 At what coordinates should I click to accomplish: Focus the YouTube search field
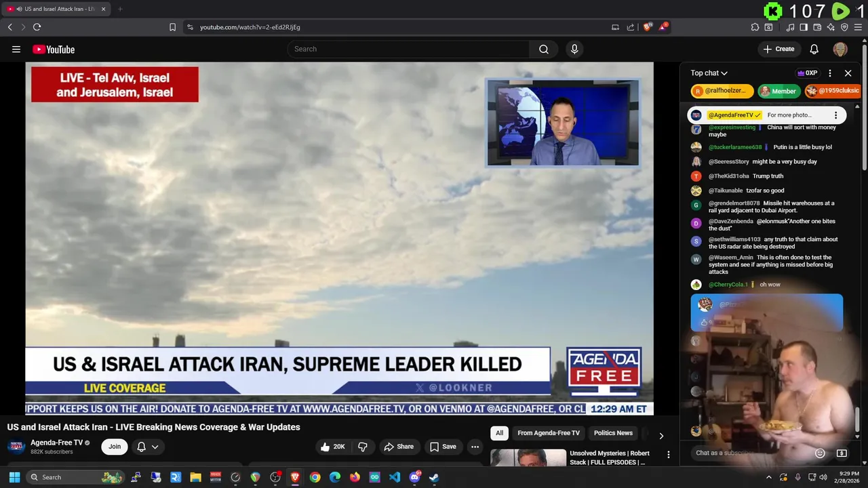pyautogui.click(x=409, y=49)
